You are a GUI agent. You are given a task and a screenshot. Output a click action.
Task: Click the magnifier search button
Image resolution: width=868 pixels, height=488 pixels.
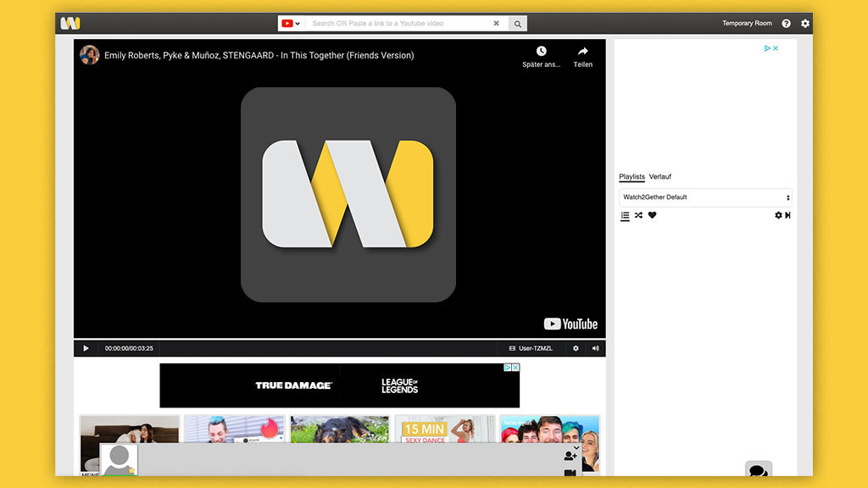click(518, 24)
